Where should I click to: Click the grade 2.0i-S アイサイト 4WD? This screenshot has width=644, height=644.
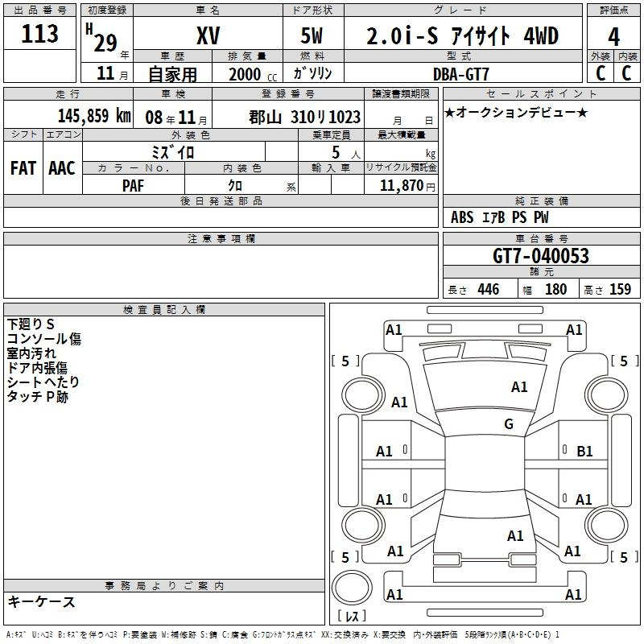point(463,36)
